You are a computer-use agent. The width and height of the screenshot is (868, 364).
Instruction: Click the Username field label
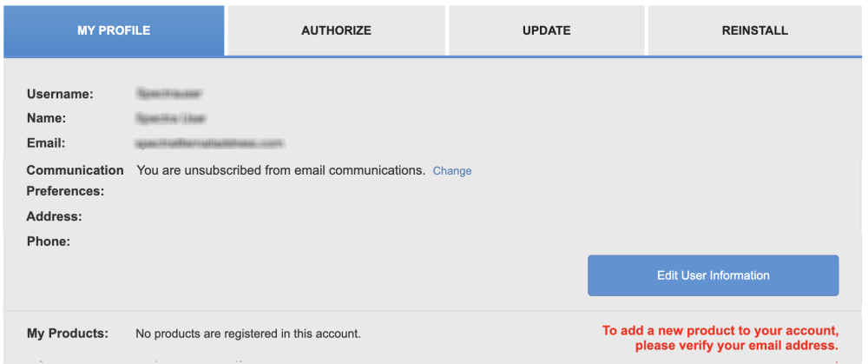60,94
